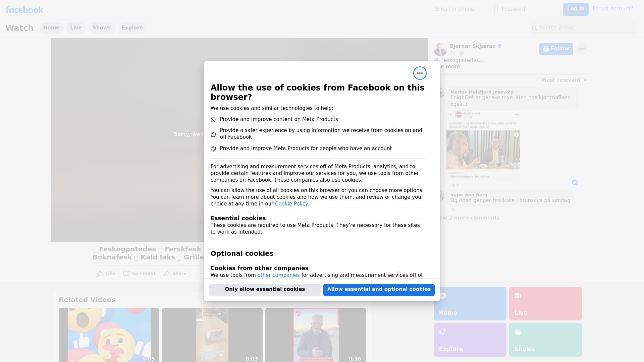
Task: Open the Most relevant comment sorting dropdown
Action: click(x=564, y=80)
